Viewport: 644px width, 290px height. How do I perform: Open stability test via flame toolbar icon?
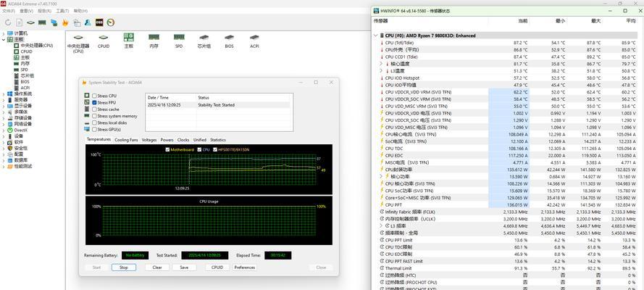click(65, 22)
